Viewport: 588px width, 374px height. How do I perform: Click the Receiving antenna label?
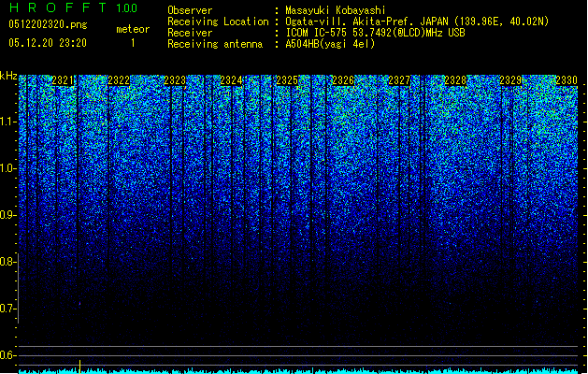click(x=215, y=44)
